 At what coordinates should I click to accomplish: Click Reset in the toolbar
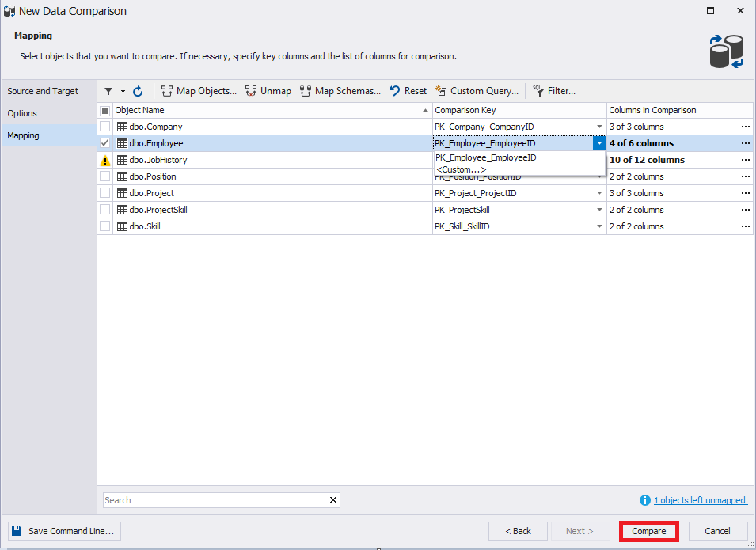(408, 91)
